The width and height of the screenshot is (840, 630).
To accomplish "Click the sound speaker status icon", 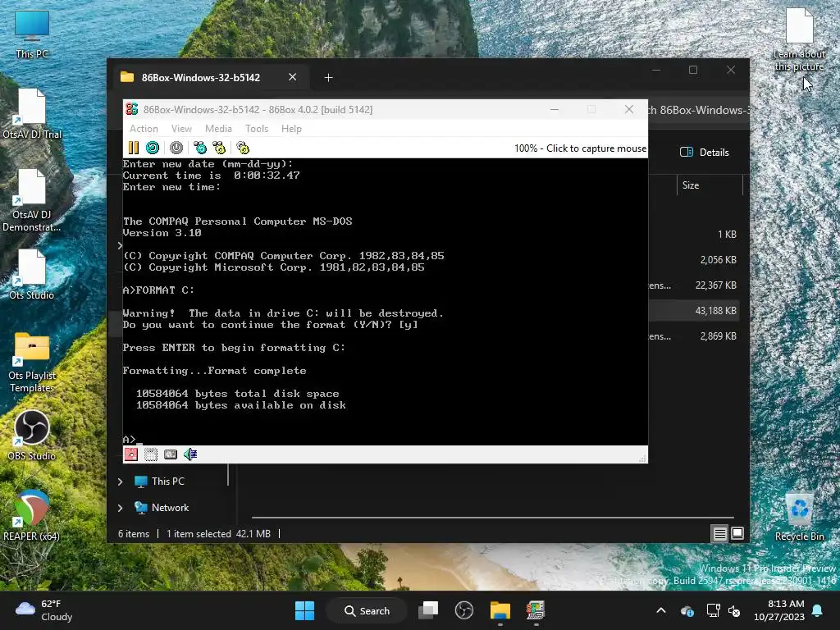I will pos(190,454).
